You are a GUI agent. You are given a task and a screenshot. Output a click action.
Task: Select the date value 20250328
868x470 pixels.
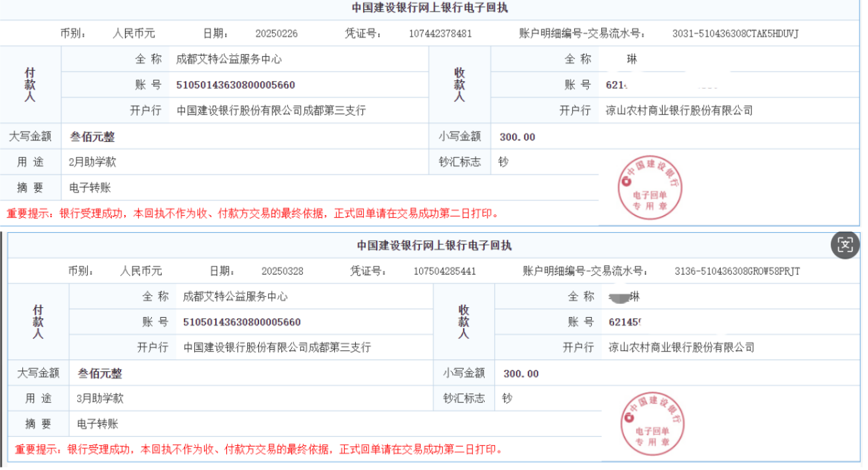283,271
